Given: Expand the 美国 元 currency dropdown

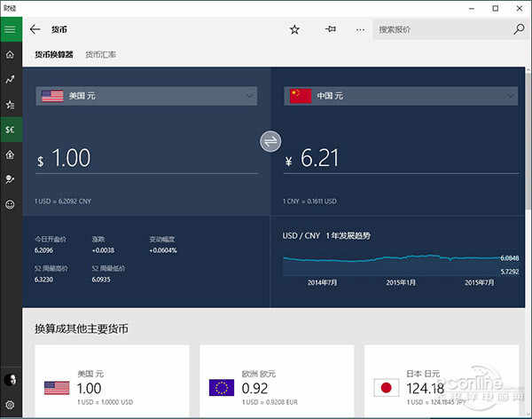Looking at the screenshot, I should pyautogui.click(x=146, y=96).
